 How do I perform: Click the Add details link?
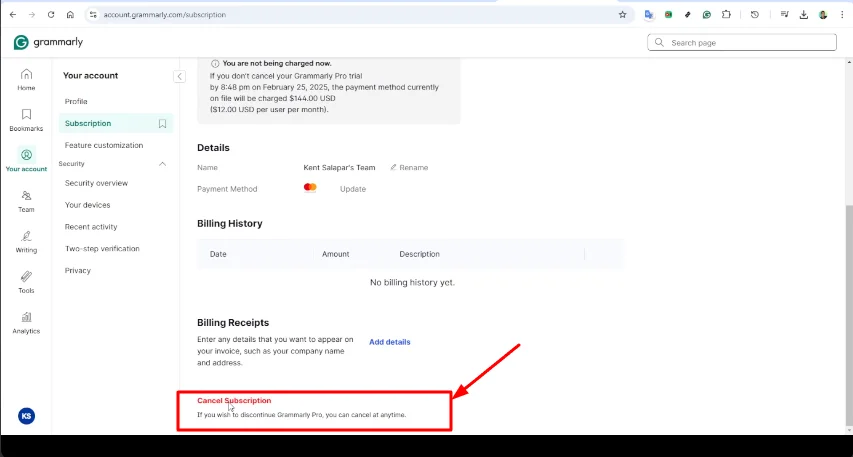pyautogui.click(x=390, y=342)
